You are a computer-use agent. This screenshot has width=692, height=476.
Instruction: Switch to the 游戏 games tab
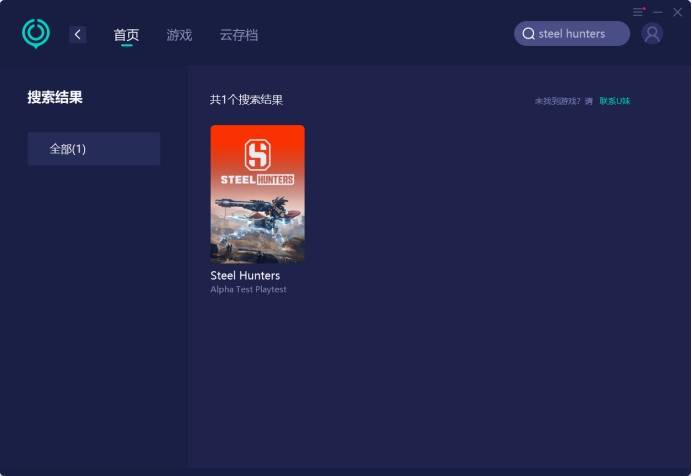(179, 35)
